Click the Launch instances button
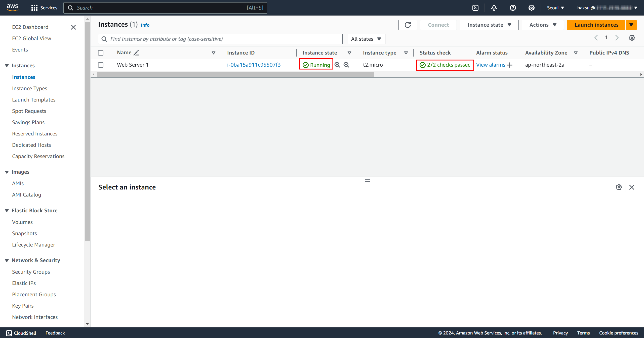The height and width of the screenshot is (338, 644). tap(596, 25)
